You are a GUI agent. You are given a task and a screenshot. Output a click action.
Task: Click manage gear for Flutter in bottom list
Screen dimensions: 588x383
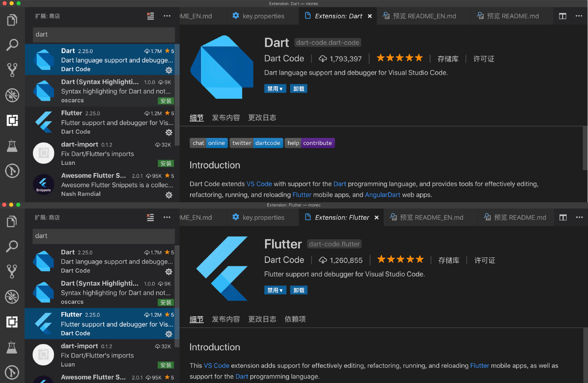pyautogui.click(x=169, y=334)
